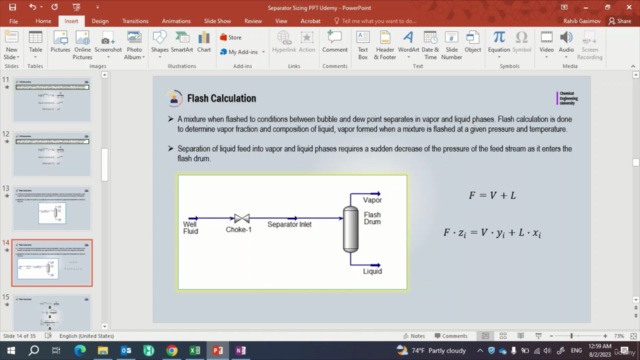Open the File tab
This screenshot has height=360, width=640.
pos(13,21)
